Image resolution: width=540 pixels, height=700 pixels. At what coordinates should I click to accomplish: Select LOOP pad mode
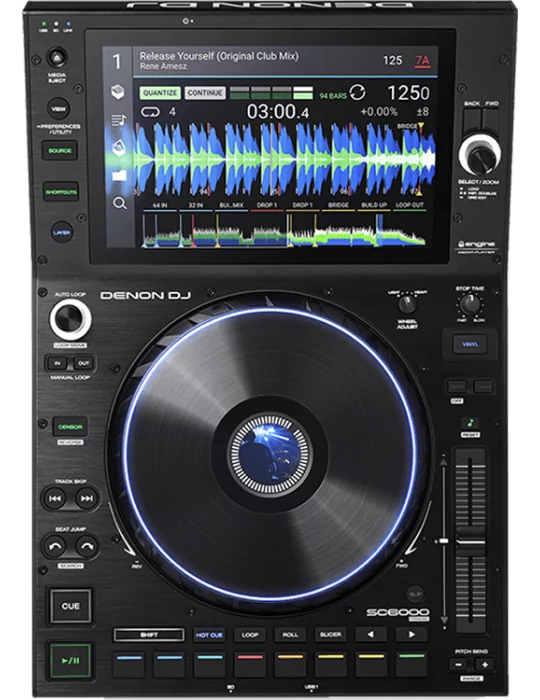click(249, 634)
